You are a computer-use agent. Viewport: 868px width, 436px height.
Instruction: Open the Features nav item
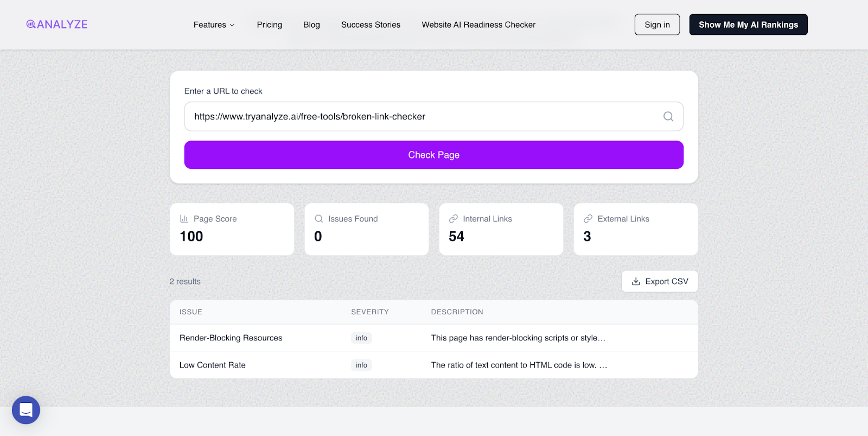coord(214,24)
